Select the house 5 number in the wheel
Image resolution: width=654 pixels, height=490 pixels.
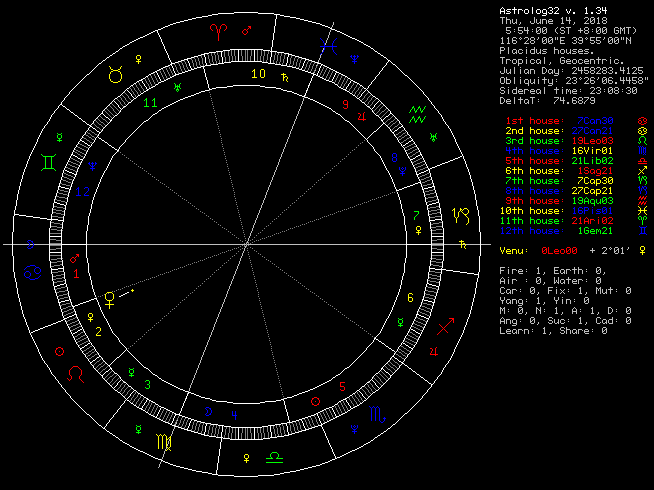pyautogui.click(x=342, y=386)
